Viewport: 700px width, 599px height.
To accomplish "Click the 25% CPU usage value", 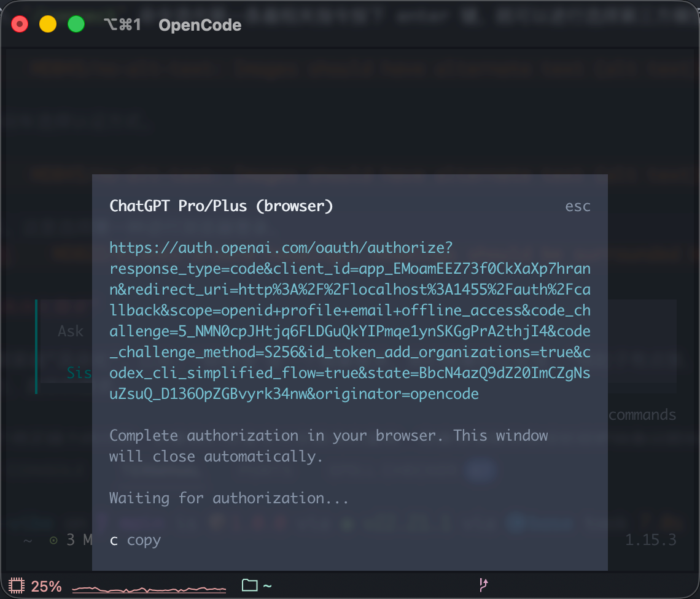I will [x=47, y=586].
